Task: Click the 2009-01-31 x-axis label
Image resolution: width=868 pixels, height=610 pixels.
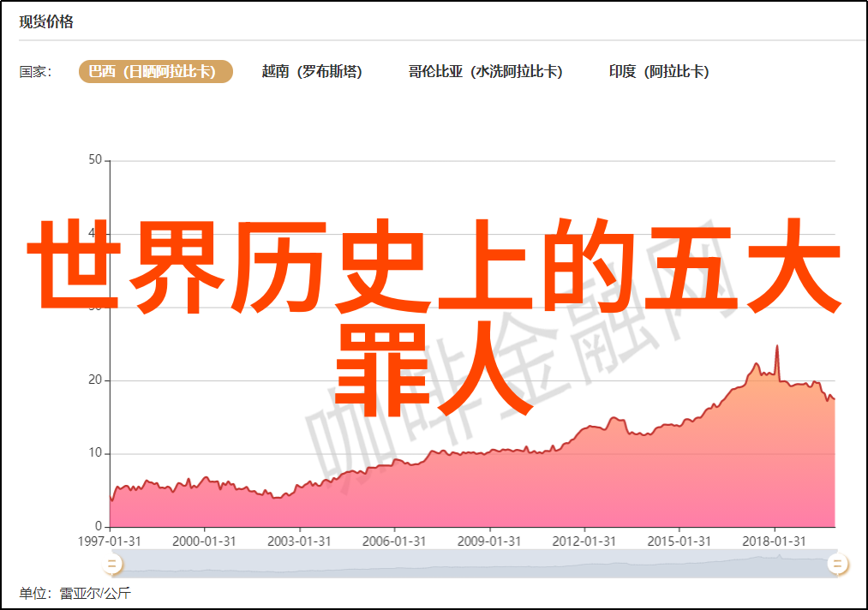Action: [x=489, y=541]
